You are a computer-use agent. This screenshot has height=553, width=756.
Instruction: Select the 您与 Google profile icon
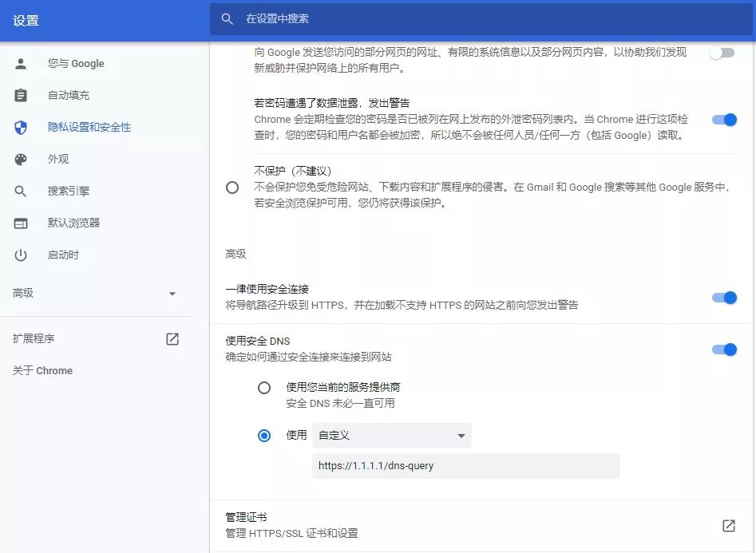point(20,63)
